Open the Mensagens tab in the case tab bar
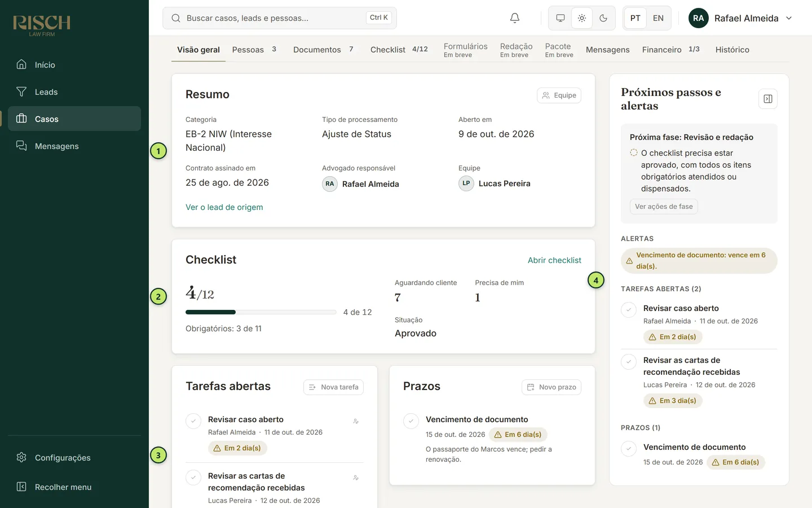The width and height of the screenshot is (812, 508). tap(607, 50)
